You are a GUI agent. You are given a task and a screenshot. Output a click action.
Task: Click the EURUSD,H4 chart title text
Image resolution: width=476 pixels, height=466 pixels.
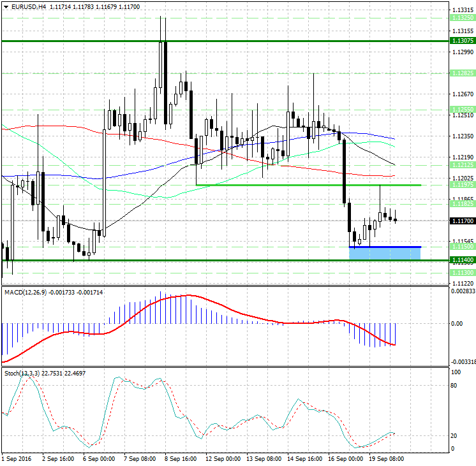[x=29, y=6]
